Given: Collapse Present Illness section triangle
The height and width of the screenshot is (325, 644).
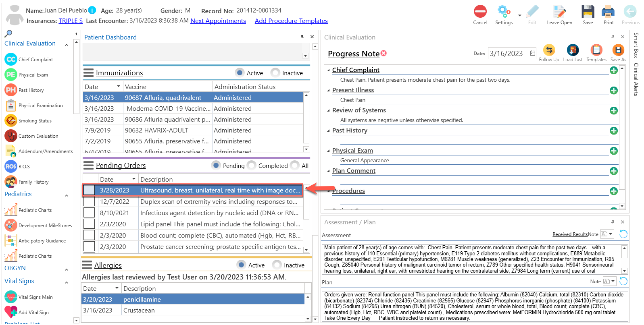Looking at the screenshot, I should (x=328, y=91).
